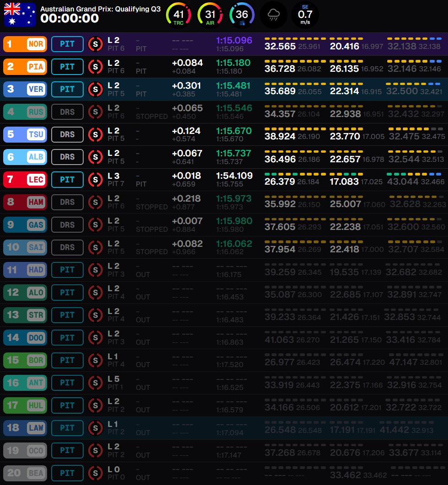Click NOR's purple lap time 1:15.096

pyautogui.click(x=234, y=40)
